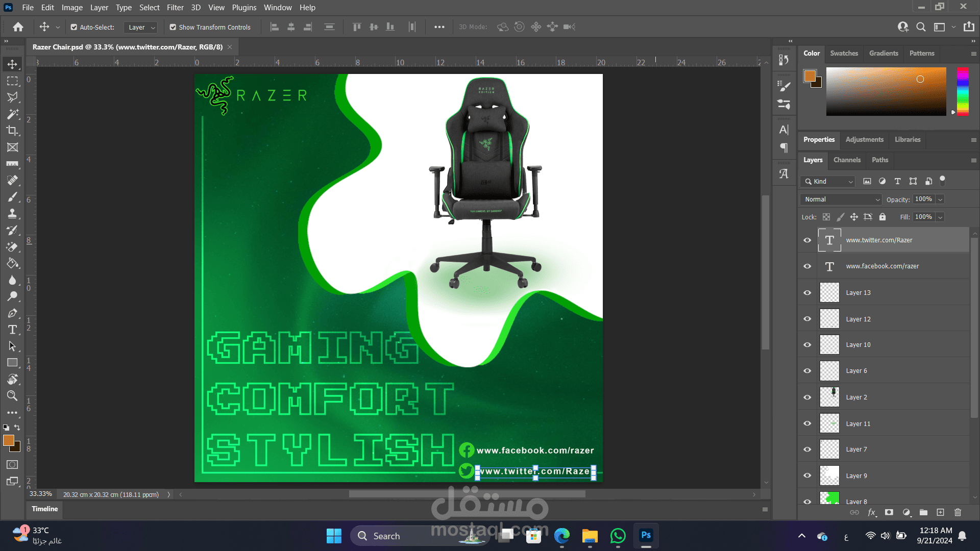Open the Adjustments panel tab
The height and width of the screenshot is (551, 980).
tap(864, 140)
